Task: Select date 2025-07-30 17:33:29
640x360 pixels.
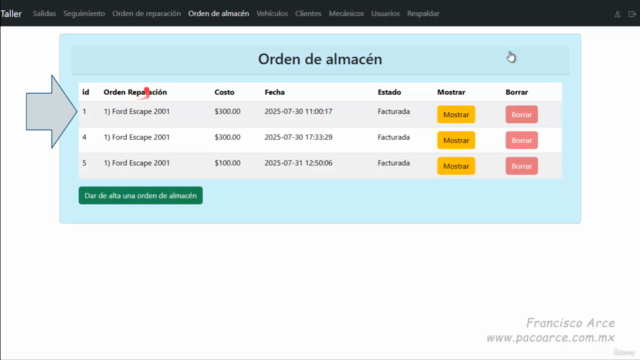Action: coord(298,137)
